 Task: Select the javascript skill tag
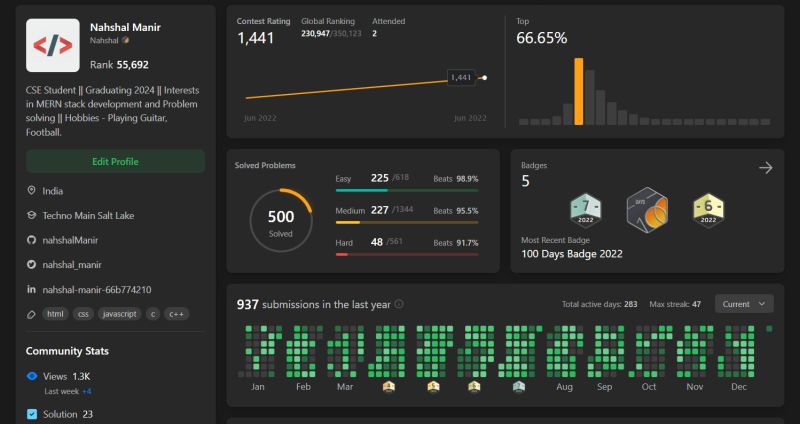(x=119, y=314)
